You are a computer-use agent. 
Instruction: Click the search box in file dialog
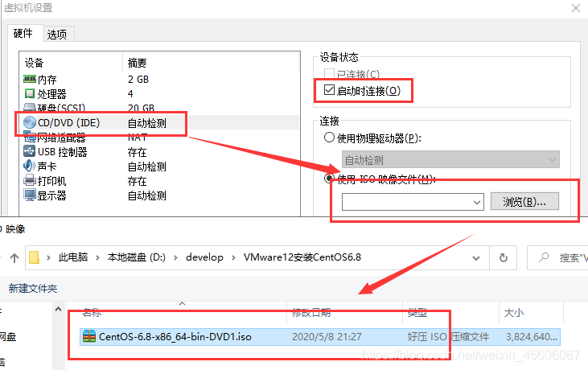coord(557,258)
